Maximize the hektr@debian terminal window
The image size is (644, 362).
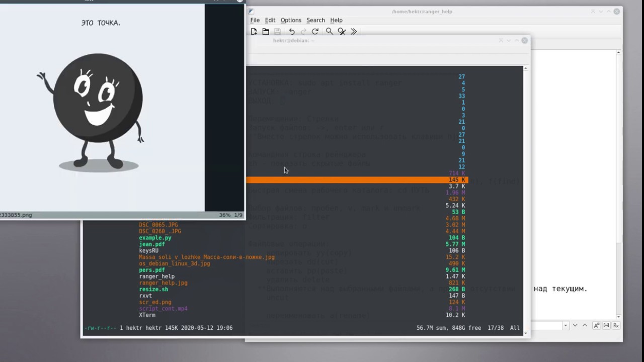click(x=517, y=40)
